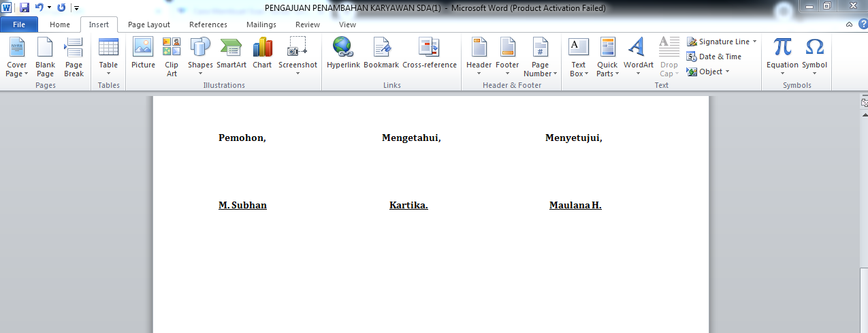Insert a Page Break
The height and width of the screenshot is (333, 868).
point(74,57)
